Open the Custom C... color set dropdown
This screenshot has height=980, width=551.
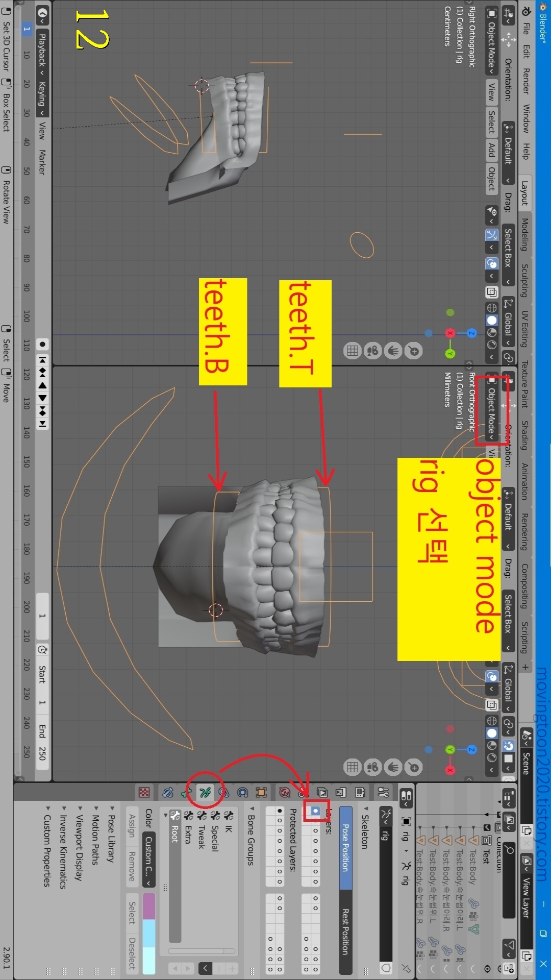point(149,860)
